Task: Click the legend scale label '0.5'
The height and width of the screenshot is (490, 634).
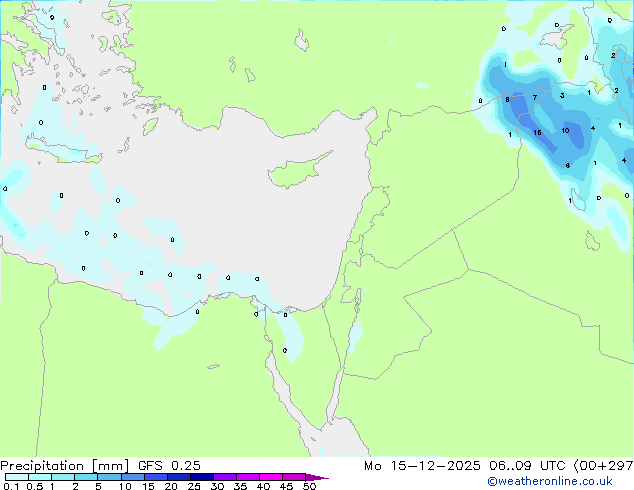Action: (x=35, y=486)
